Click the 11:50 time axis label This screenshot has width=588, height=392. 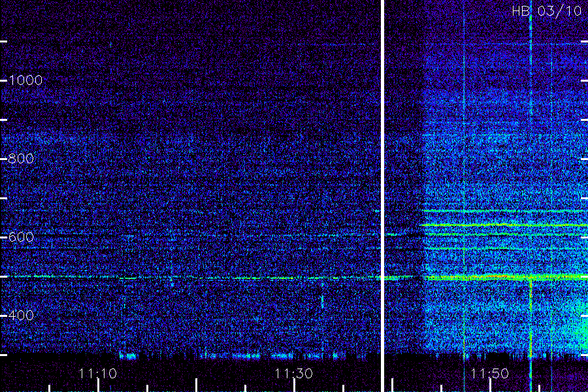(489, 374)
